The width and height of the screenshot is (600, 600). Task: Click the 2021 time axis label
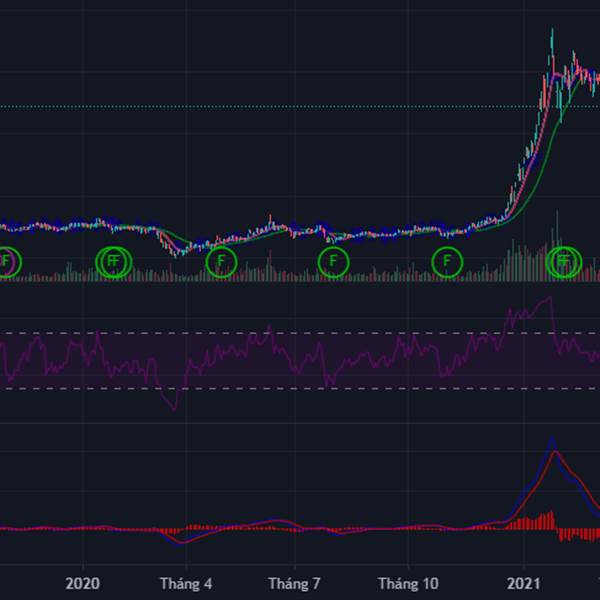pos(523,584)
